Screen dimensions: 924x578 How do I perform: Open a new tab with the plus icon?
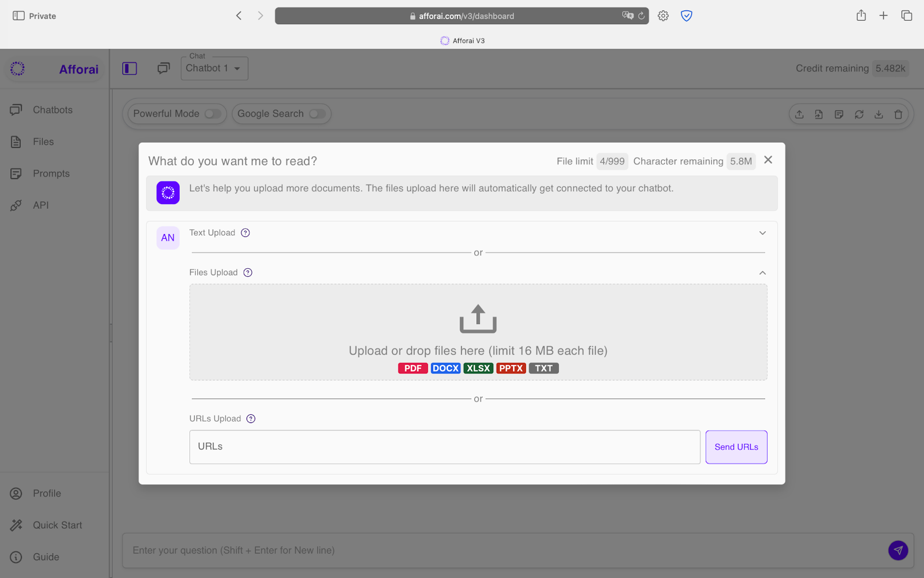[884, 16]
